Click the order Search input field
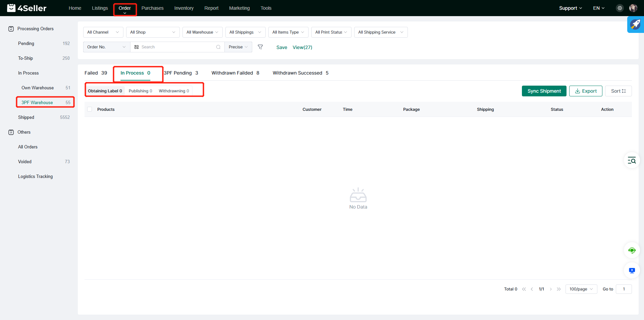This screenshot has width=644, height=320. coord(177,47)
